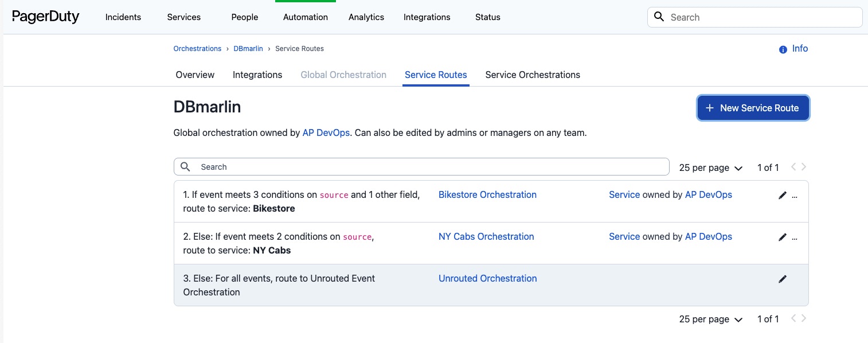Screen dimensions: 868x343
Task: Open Unrouted Orchestration link
Action: point(488,278)
